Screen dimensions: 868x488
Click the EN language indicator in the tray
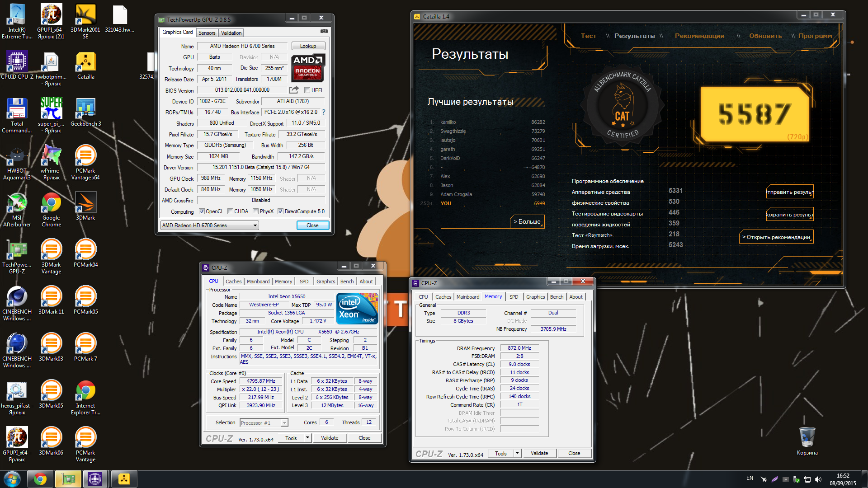coord(750,478)
